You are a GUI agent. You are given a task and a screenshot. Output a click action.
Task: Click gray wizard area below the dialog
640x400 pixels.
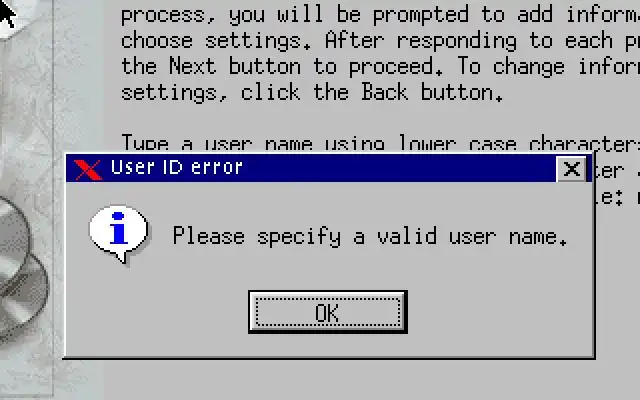click(367, 380)
